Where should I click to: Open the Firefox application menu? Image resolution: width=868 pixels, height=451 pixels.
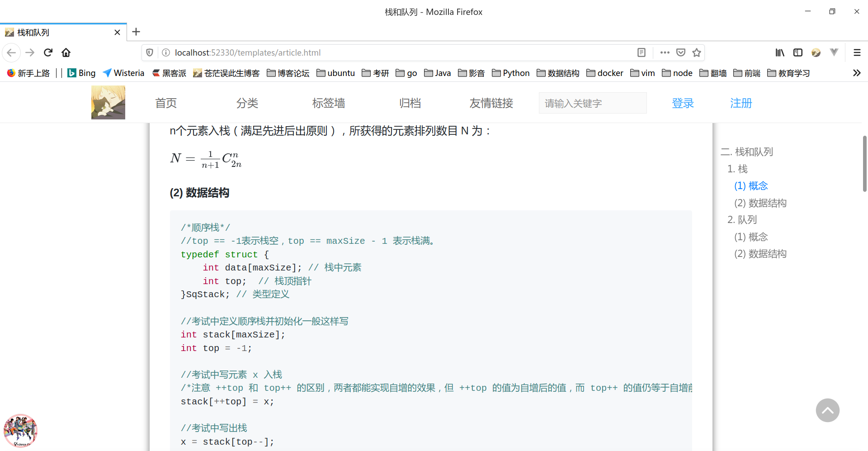[857, 52]
